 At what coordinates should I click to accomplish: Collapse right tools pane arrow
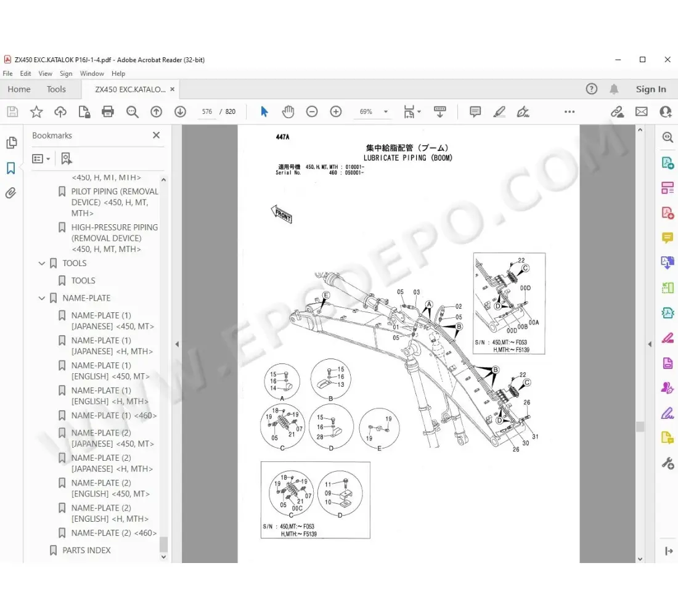[650, 344]
